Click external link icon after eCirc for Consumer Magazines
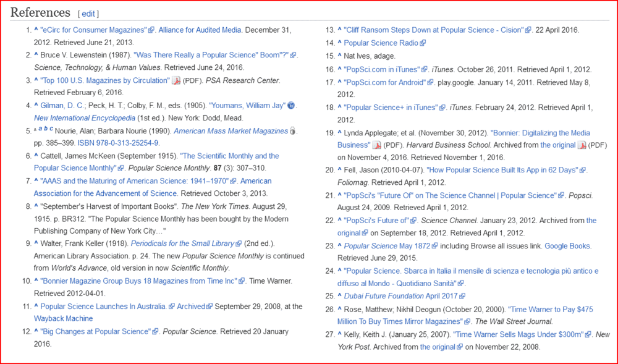The image size is (618, 364). click(151, 30)
